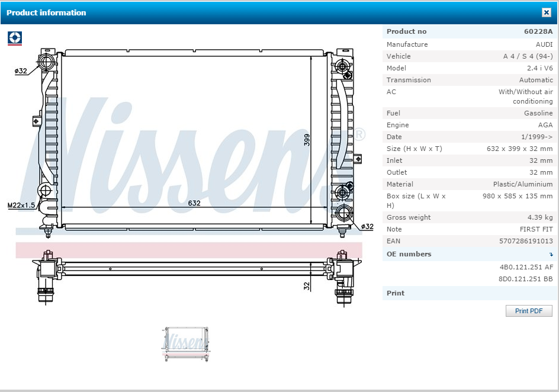Click the EAN label

pos(393,241)
